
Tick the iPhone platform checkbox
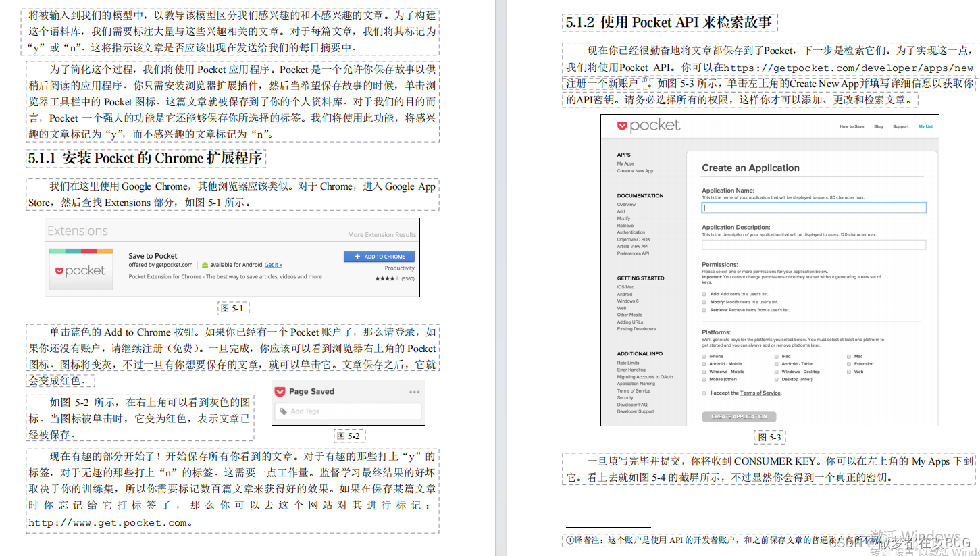704,356
